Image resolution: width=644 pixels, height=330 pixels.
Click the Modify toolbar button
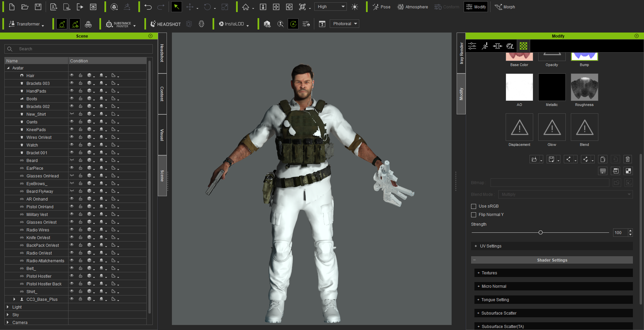476,7
